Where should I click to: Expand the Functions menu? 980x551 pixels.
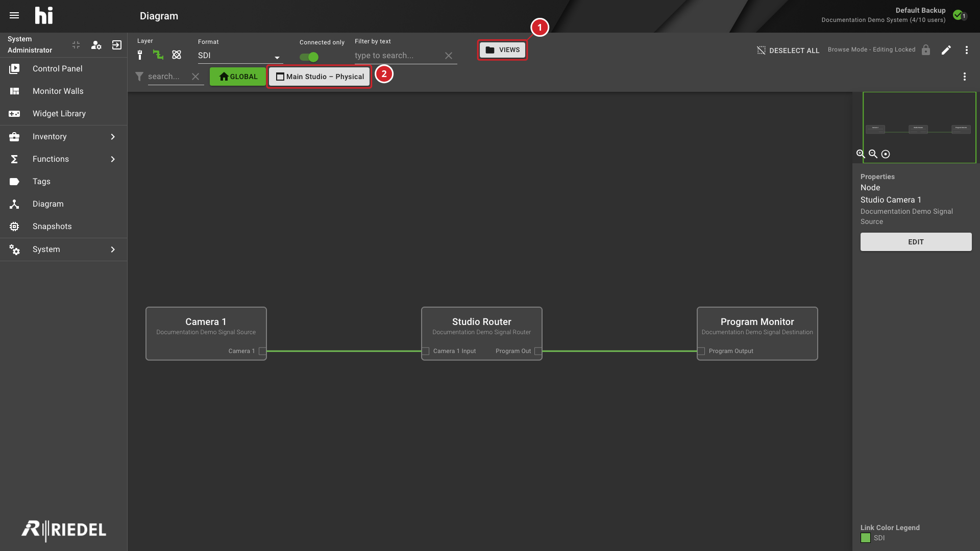coord(63,159)
